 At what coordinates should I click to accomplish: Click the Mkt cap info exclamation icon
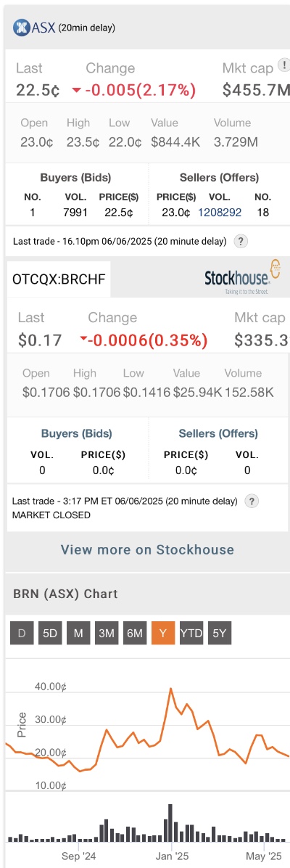click(284, 65)
